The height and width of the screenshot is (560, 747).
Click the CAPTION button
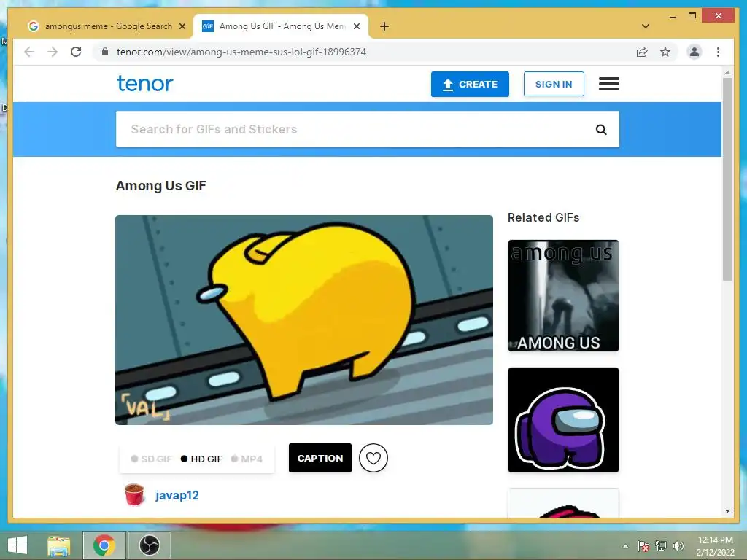[x=320, y=458]
